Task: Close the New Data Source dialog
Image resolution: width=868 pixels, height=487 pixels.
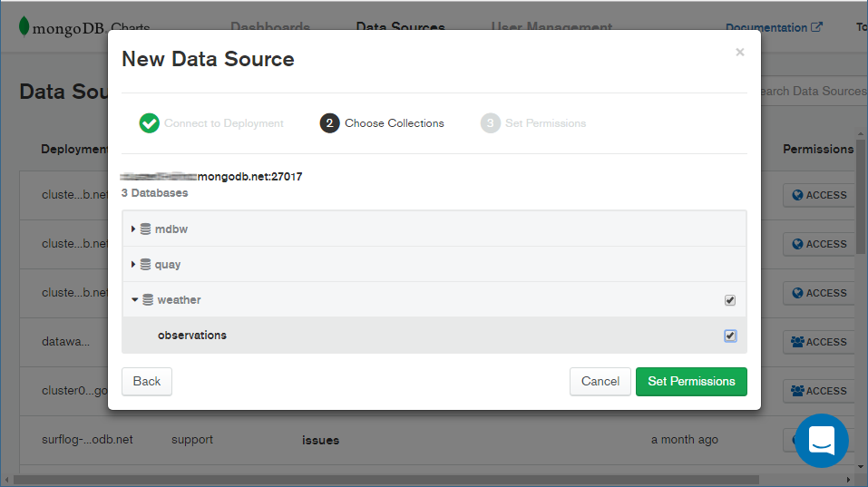Action: pos(739,52)
